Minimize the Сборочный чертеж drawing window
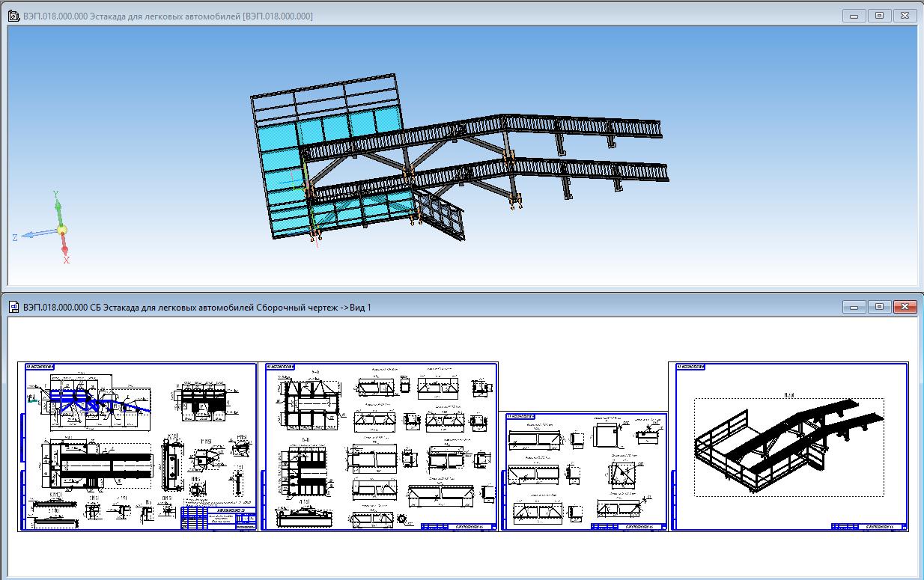The height and width of the screenshot is (580, 924). click(854, 307)
